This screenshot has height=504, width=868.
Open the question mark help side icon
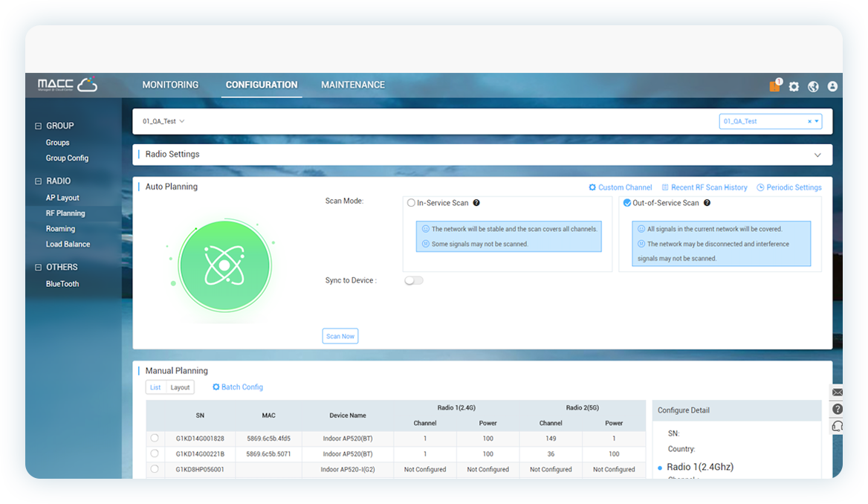point(838,409)
